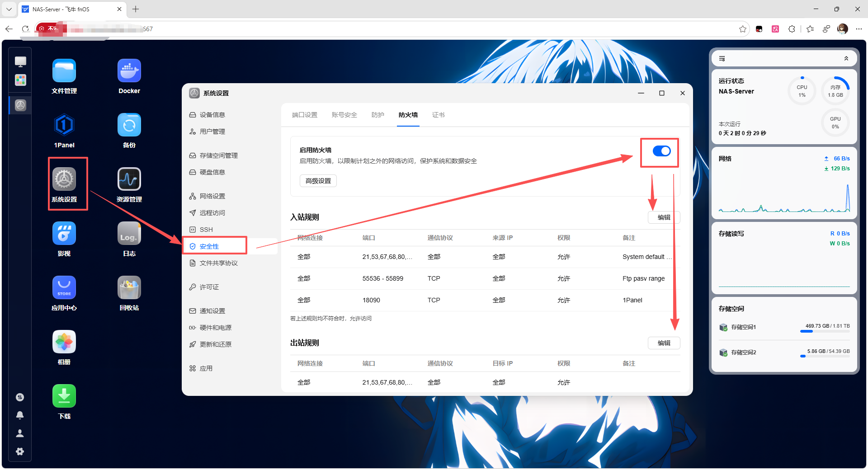
Task: Click the notification bell in left dock
Action: coord(20,415)
